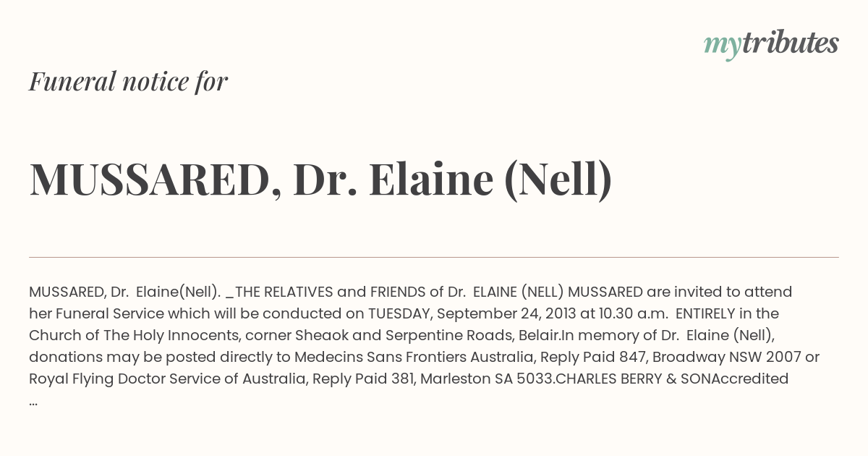
Task: Click 'Reply Paid 847, Broadway NSW 2007'
Action: (x=680, y=357)
